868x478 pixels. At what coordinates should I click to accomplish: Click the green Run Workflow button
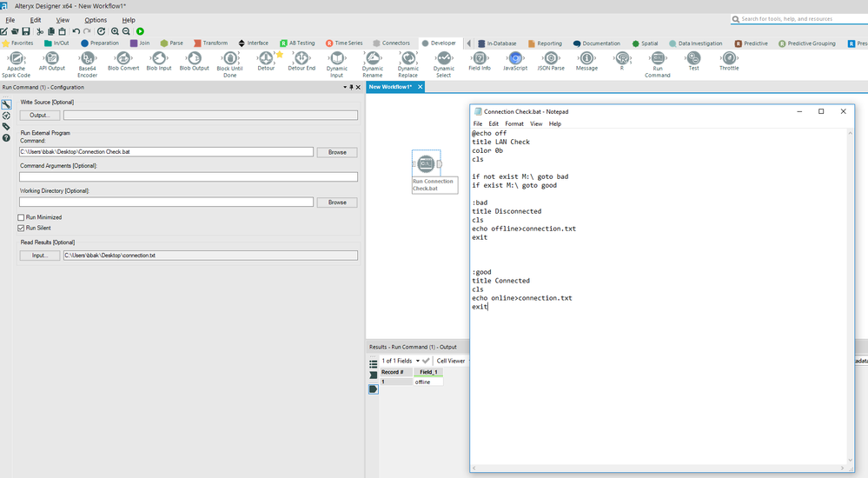coord(140,31)
